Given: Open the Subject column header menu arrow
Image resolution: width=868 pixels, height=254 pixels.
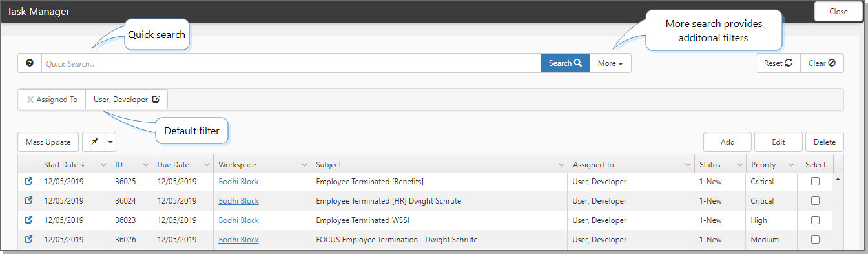Looking at the screenshot, I should [x=561, y=165].
